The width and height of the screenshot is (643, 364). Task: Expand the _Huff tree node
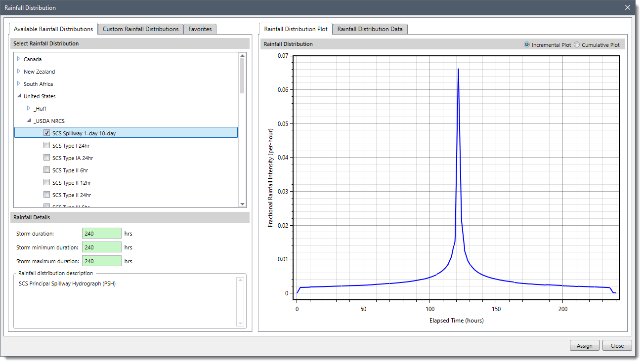[x=29, y=108]
